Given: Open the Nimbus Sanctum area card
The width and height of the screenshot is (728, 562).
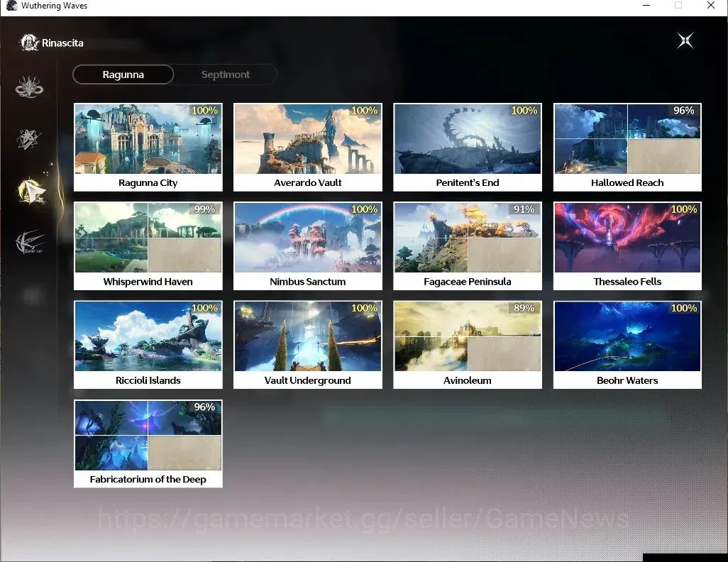Looking at the screenshot, I should pyautogui.click(x=308, y=246).
